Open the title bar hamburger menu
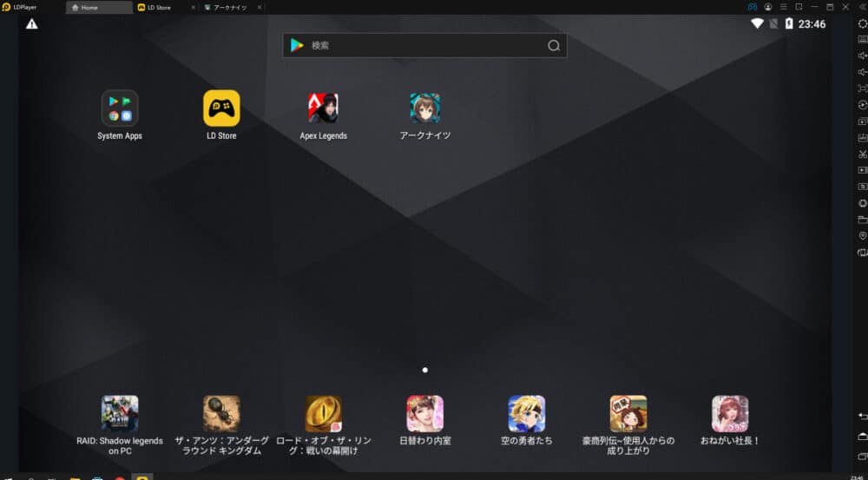868x480 pixels. (783, 7)
